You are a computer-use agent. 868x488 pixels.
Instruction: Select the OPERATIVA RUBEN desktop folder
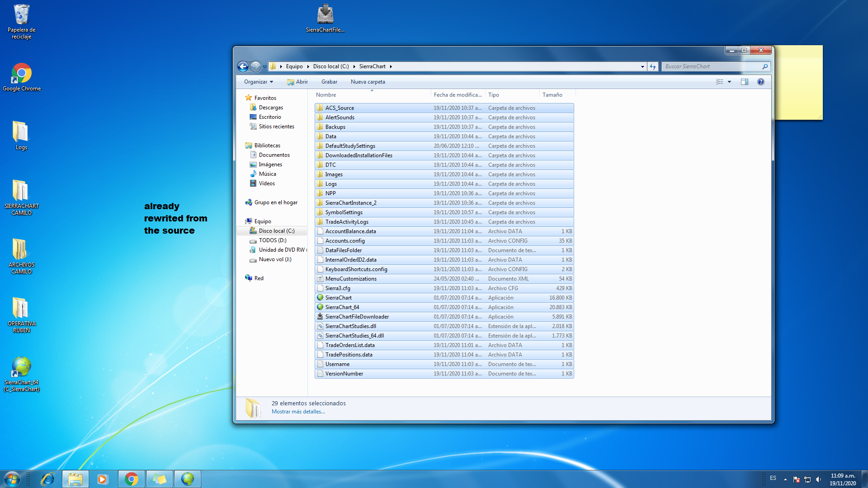click(21, 314)
